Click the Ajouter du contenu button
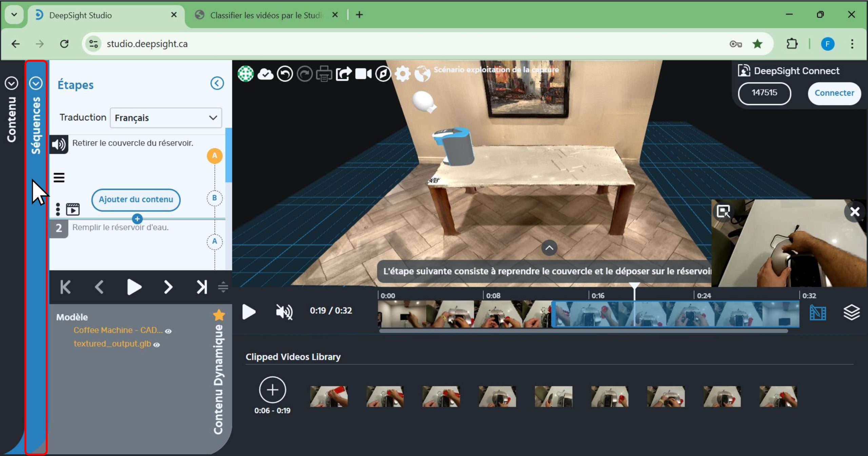This screenshot has width=868, height=456. pyautogui.click(x=136, y=200)
